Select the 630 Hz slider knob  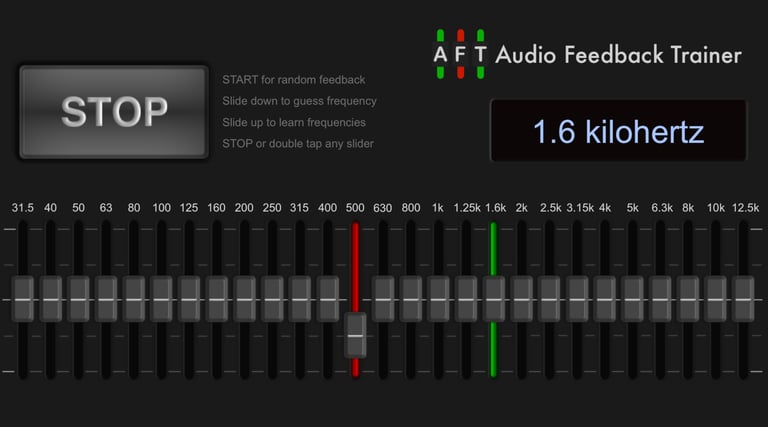tap(383, 299)
